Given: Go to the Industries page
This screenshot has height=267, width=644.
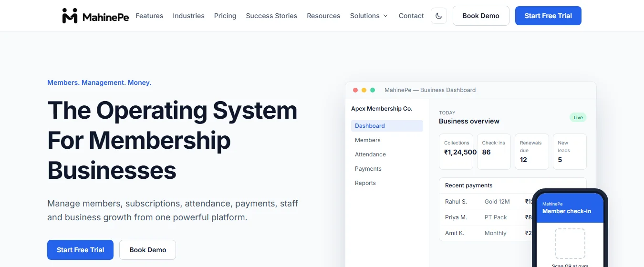Looking at the screenshot, I should (x=188, y=16).
